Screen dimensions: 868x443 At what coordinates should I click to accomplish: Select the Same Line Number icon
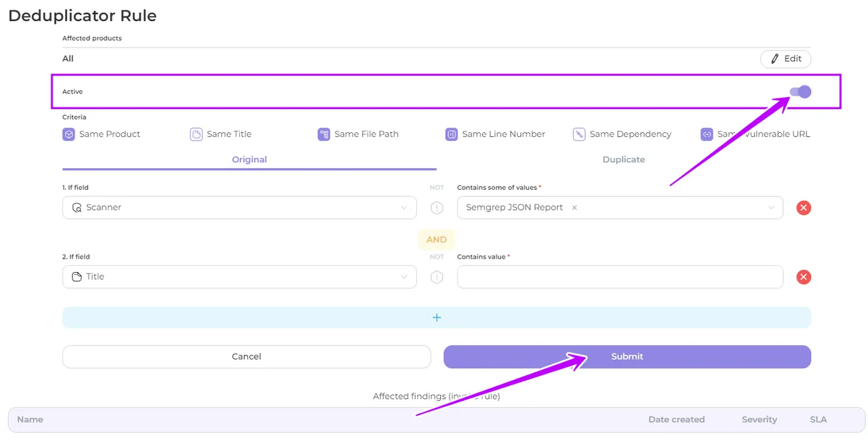(452, 134)
